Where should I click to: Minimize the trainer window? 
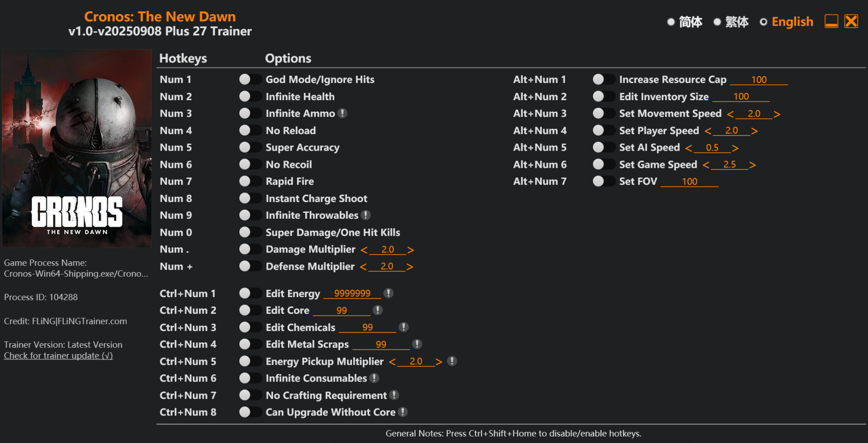click(831, 21)
